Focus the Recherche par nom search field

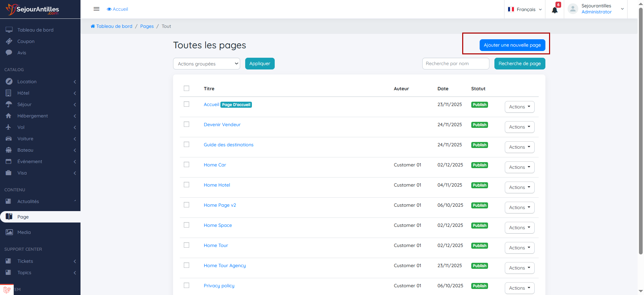(455, 63)
